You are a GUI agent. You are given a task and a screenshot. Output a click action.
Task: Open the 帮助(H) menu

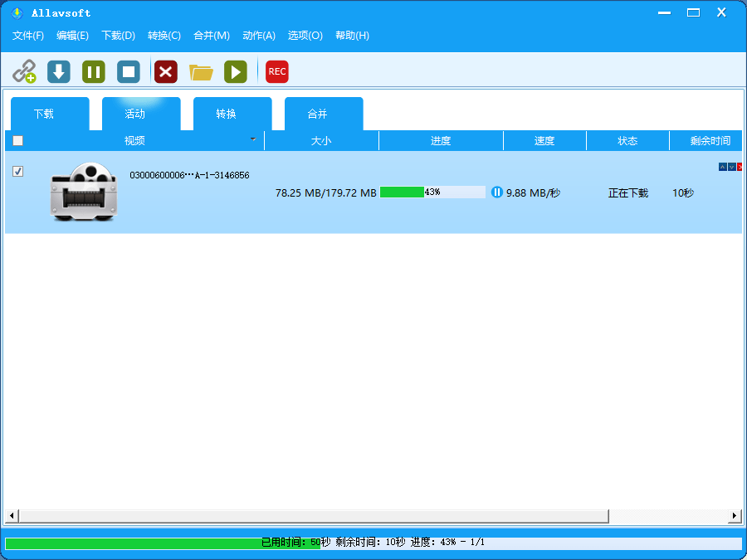[x=352, y=36]
